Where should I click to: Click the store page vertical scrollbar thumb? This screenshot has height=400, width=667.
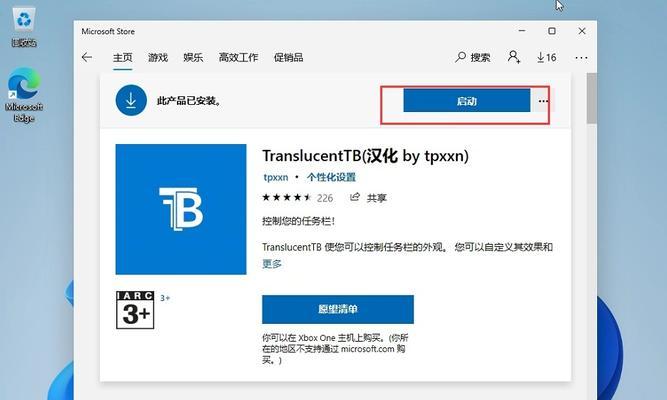coord(591,99)
